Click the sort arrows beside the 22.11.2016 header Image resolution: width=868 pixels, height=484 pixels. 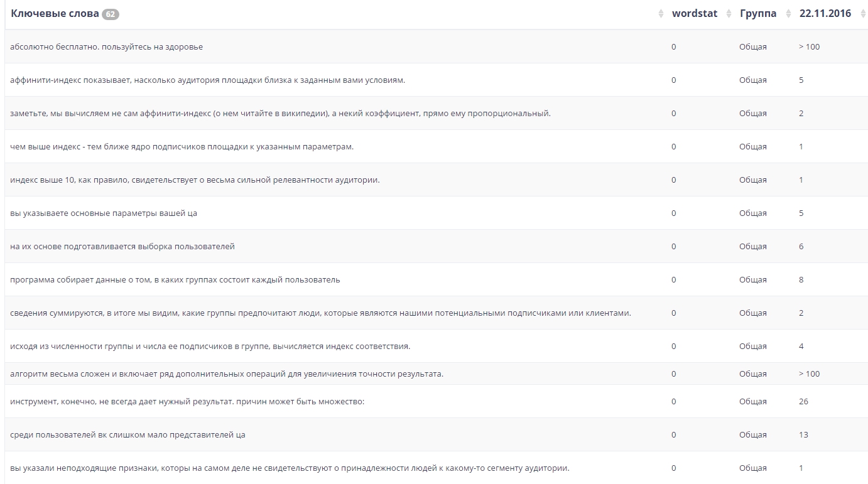(x=862, y=14)
